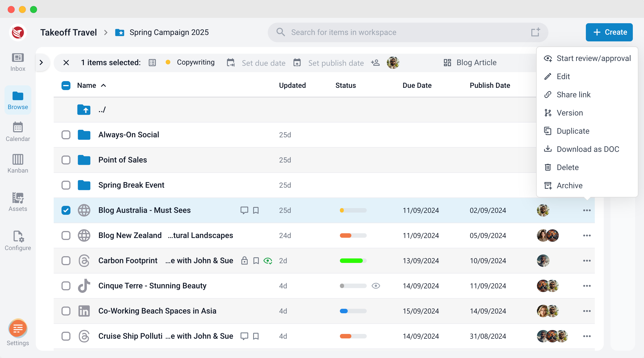Open the Inbox in the sidebar

click(18, 62)
